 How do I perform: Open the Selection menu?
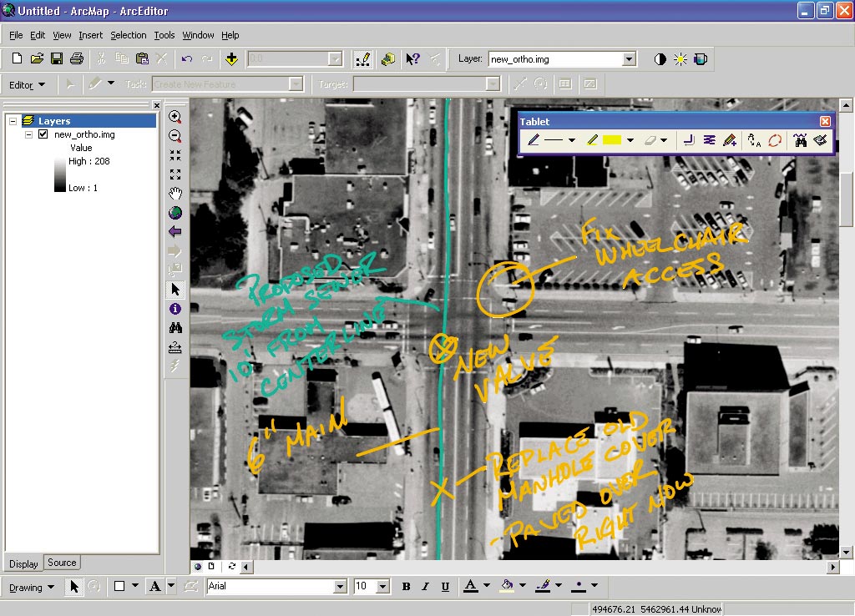(x=128, y=35)
